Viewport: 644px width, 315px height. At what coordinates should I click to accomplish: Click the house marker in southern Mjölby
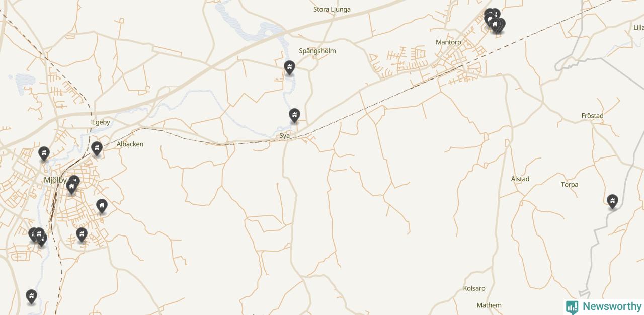[x=82, y=235]
